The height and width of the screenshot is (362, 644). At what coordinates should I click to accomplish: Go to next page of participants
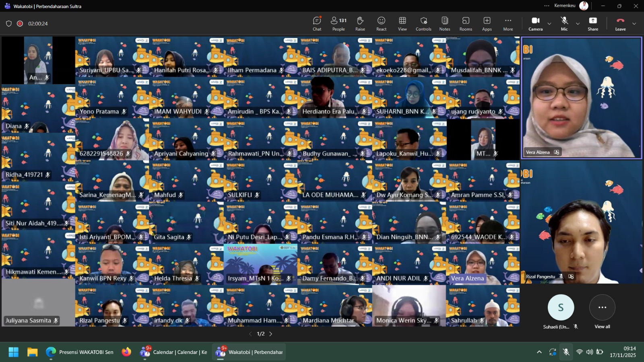pos(271,334)
